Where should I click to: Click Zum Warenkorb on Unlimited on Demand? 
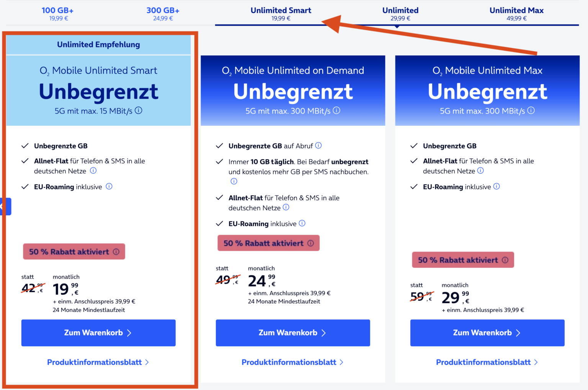(x=293, y=333)
